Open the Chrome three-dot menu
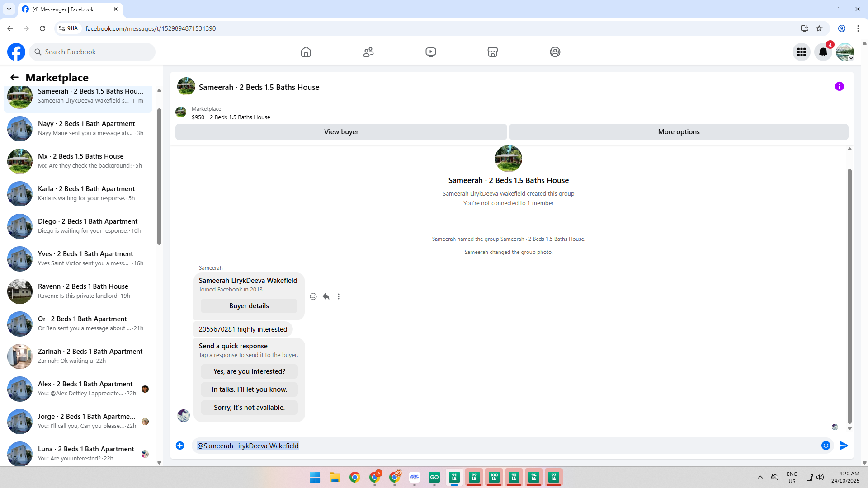The width and height of the screenshot is (868, 488). click(x=858, y=28)
